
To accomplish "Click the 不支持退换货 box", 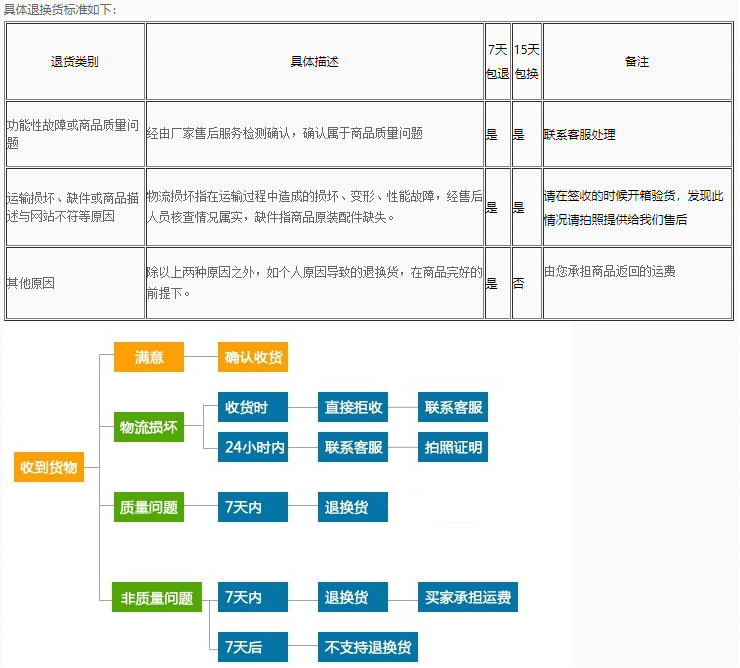I will click(367, 647).
